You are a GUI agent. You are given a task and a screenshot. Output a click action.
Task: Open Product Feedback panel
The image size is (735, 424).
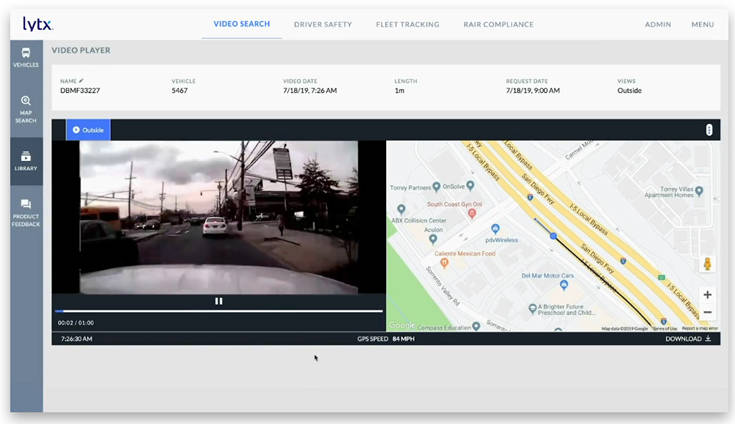(x=26, y=211)
